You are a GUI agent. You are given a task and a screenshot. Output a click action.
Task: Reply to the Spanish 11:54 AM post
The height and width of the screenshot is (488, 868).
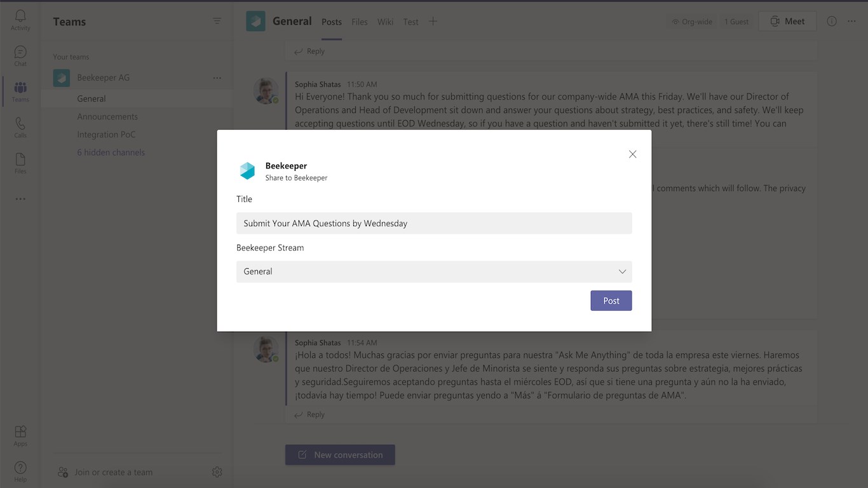[x=309, y=414]
